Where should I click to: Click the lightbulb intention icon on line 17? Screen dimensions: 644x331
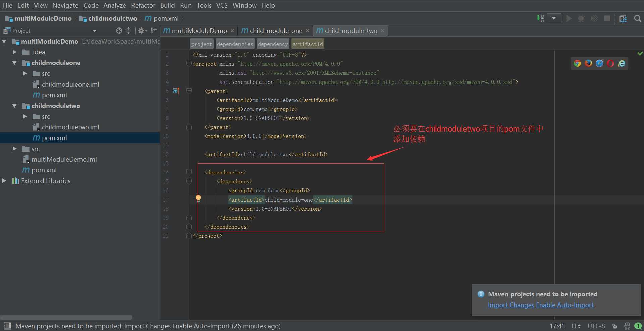tap(198, 199)
